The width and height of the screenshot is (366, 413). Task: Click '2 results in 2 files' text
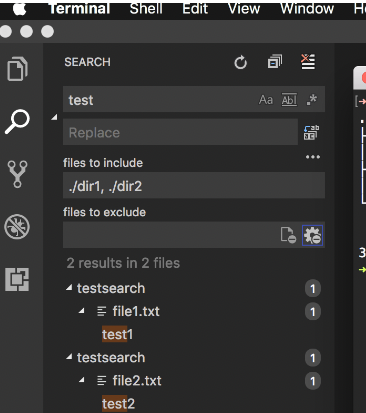[x=123, y=263]
